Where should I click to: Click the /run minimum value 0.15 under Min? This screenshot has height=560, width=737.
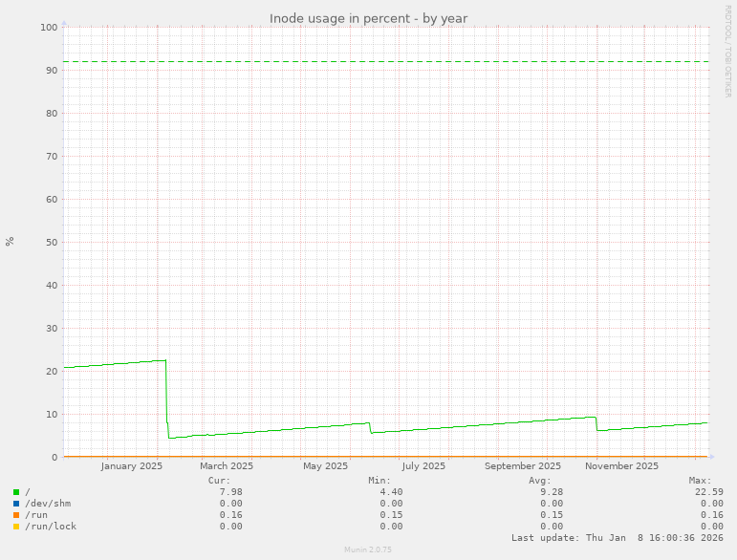tap(391, 515)
